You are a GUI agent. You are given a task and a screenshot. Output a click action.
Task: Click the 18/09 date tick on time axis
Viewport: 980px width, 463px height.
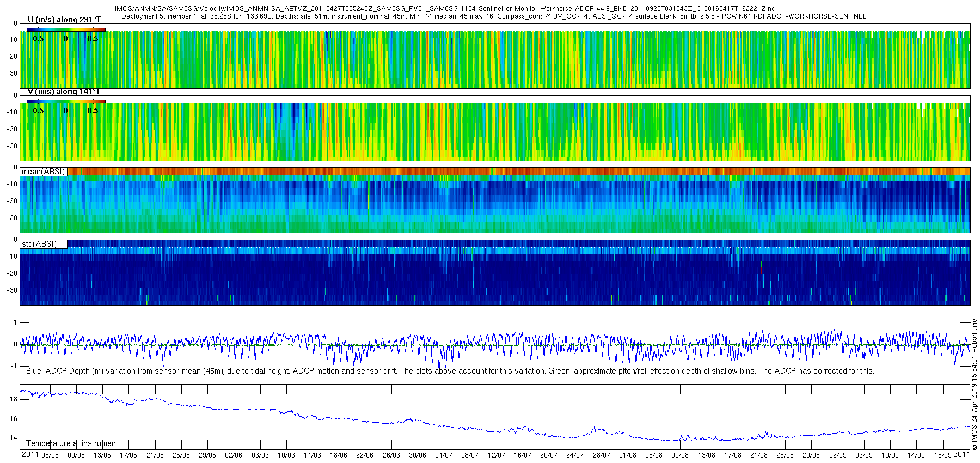click(x=943, y=455)
